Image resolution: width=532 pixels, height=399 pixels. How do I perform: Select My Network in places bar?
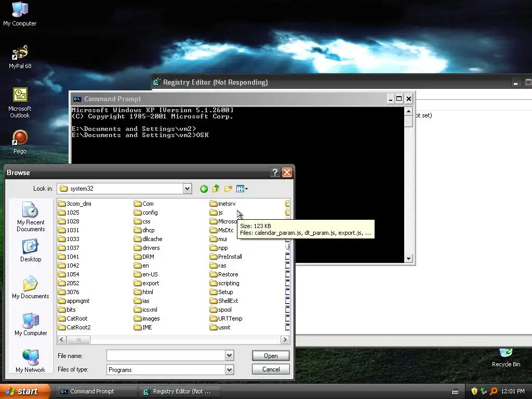tap(31, 361)
